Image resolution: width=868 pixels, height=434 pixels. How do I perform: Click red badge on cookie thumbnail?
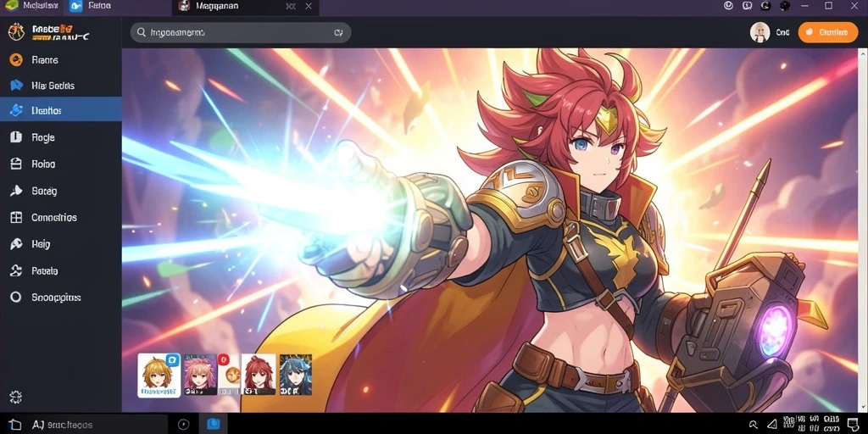[x=223, y=359]
